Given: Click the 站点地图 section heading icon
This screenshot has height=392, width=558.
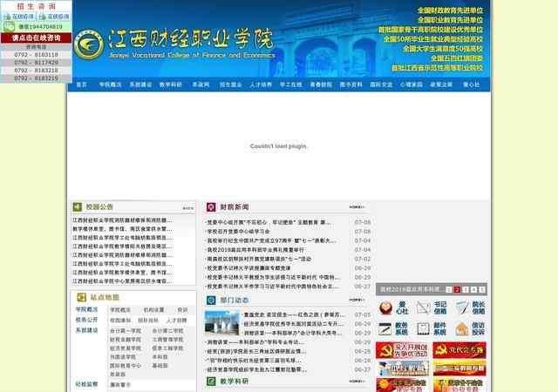Looking at the screenshot, I should [x=81, y=297].
